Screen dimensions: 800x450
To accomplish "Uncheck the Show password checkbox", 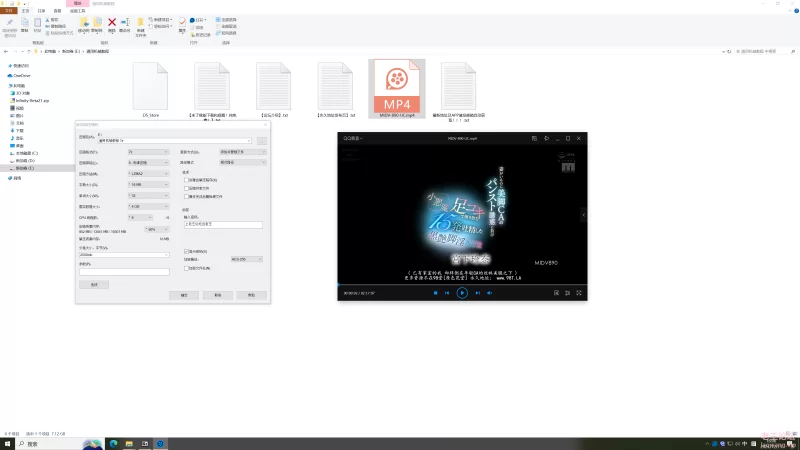I will pyautogui.click(x=186, y=252).
